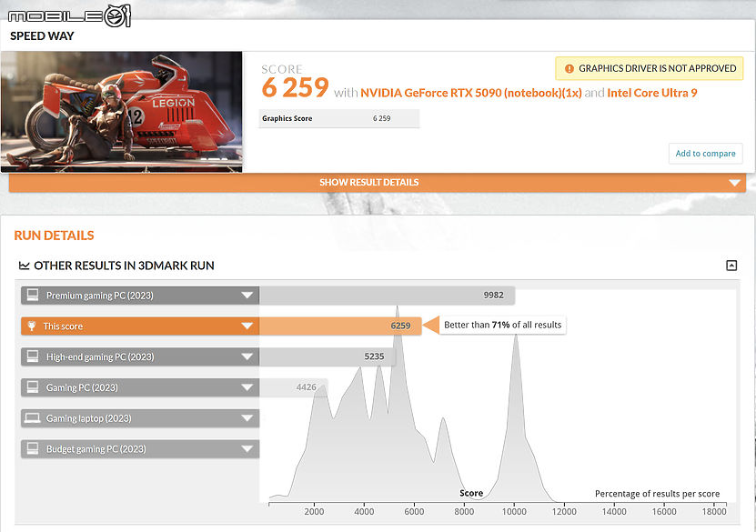Click the 'Score' axis title under the chart
This screenshot has height=532, width=756.
[471, 493]
